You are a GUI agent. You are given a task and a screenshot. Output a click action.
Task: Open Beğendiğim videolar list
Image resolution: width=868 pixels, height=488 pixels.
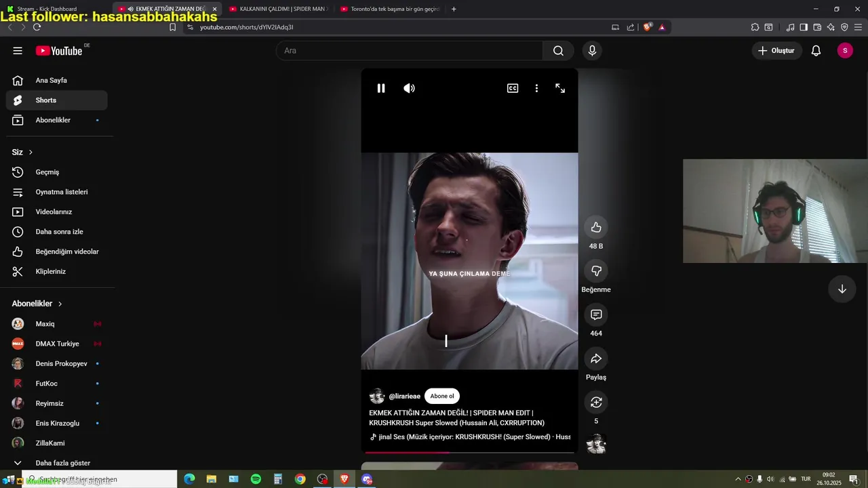(x=57, y=251)
